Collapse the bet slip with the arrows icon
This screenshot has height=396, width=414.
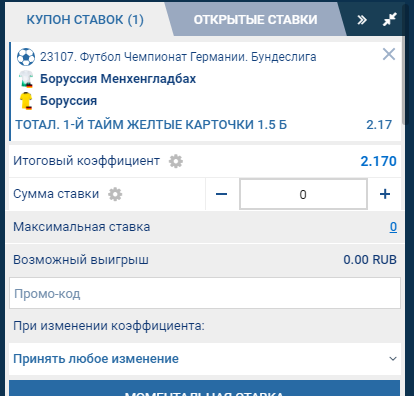point(389,19)
